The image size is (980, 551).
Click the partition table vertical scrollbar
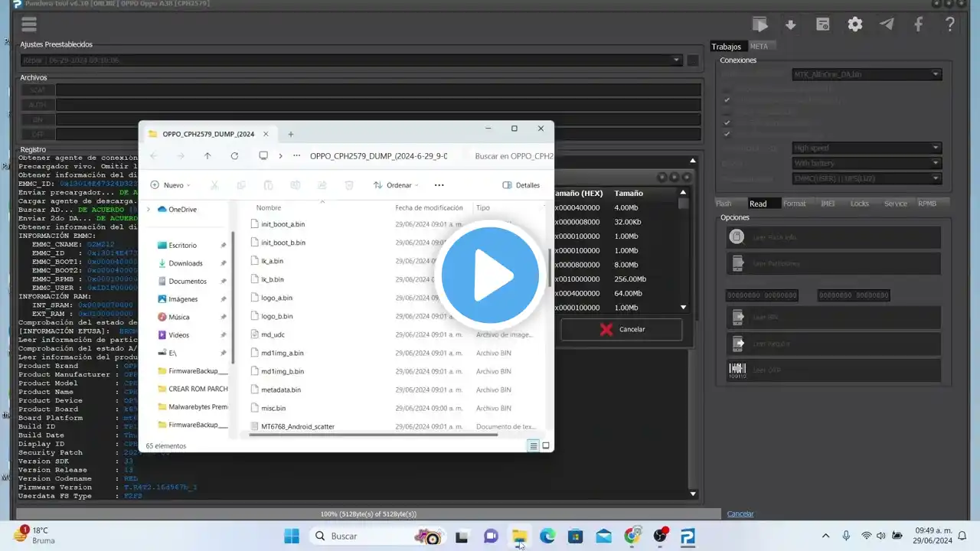click(x=683, y=250)
